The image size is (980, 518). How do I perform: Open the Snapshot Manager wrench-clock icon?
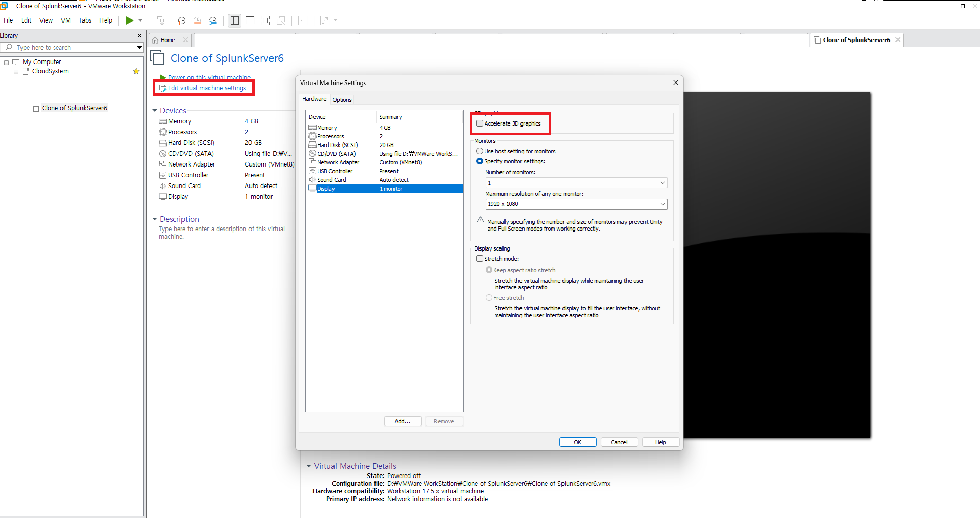[213, 20]
